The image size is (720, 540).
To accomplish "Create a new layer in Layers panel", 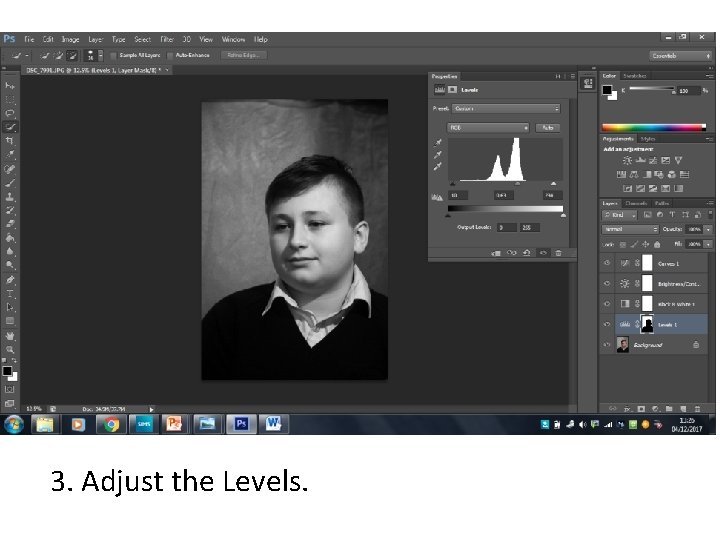I will 683,408.
